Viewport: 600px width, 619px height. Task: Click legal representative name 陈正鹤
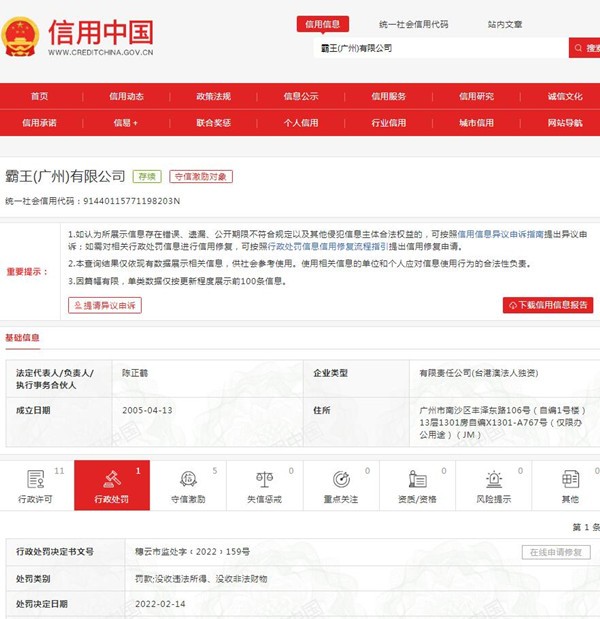pyautogui.click(x=135, y=373)
